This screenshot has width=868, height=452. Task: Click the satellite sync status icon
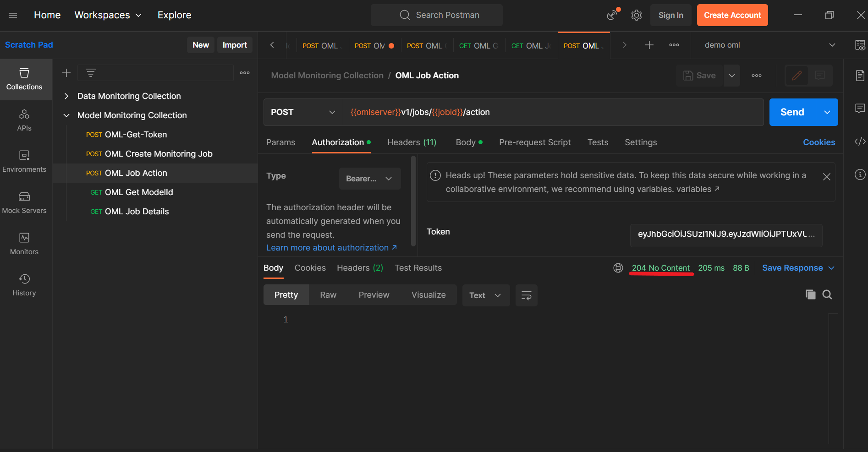(x=613, y=15)
